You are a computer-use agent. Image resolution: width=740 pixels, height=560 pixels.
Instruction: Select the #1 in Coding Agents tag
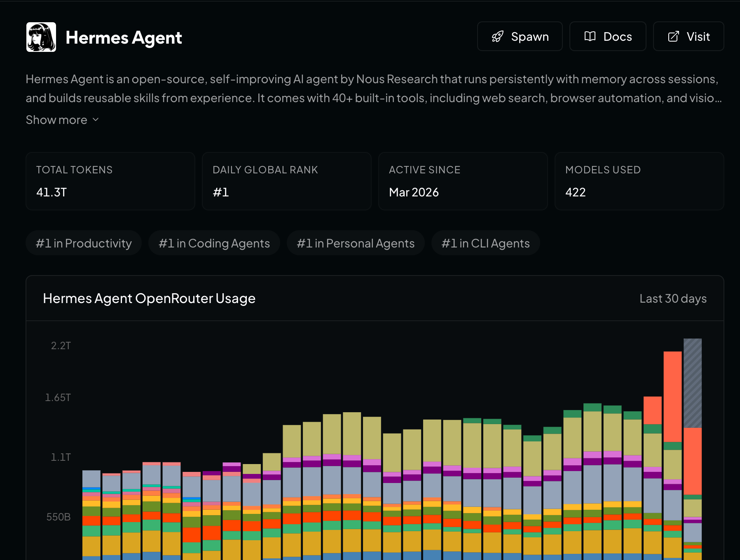214,243
